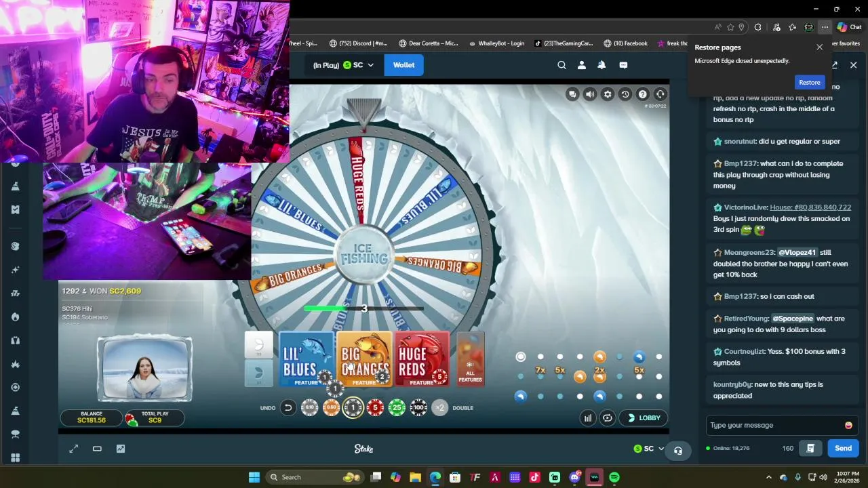Screen dimensions: 868x488
Task: Select the 0.50 orange chip
Action: pyautogui.click(x=331, y=407)
